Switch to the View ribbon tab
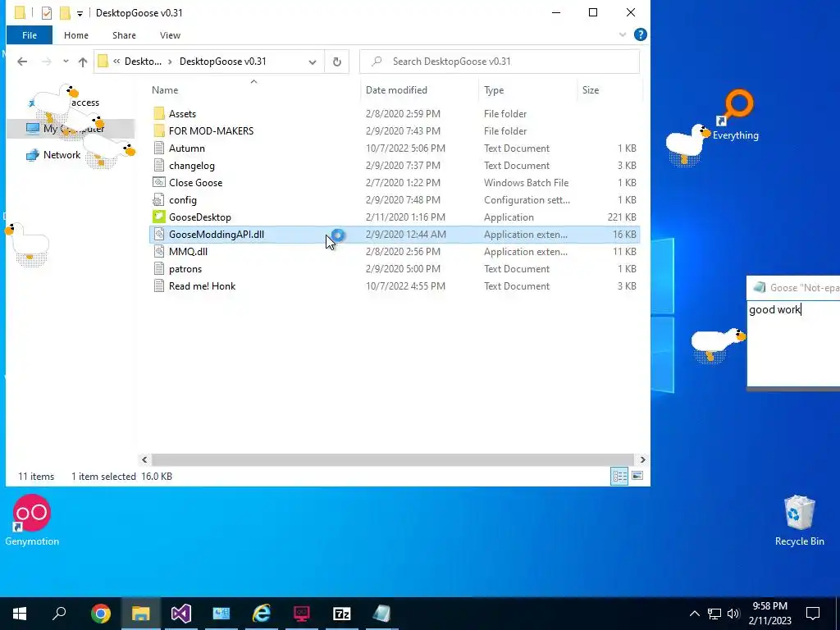This screenshot has width=840, height=630. pyautogui.click(x=170, y=35)
